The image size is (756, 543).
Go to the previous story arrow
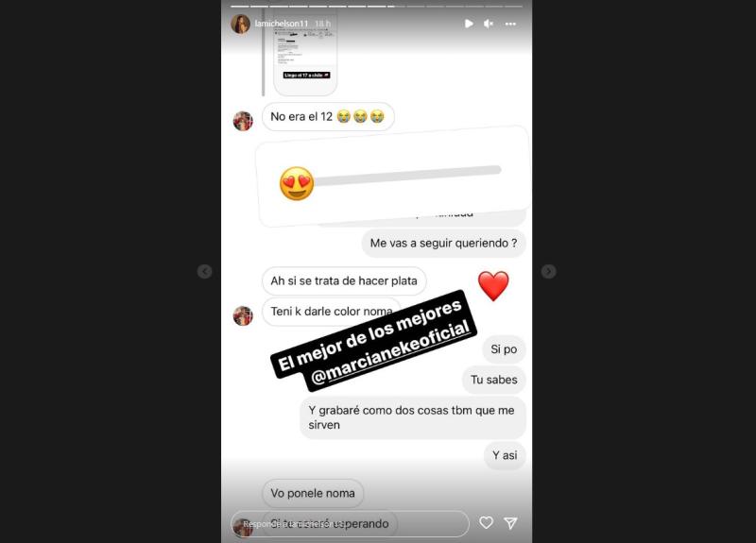pyautogui.click(x=204, y=271)
